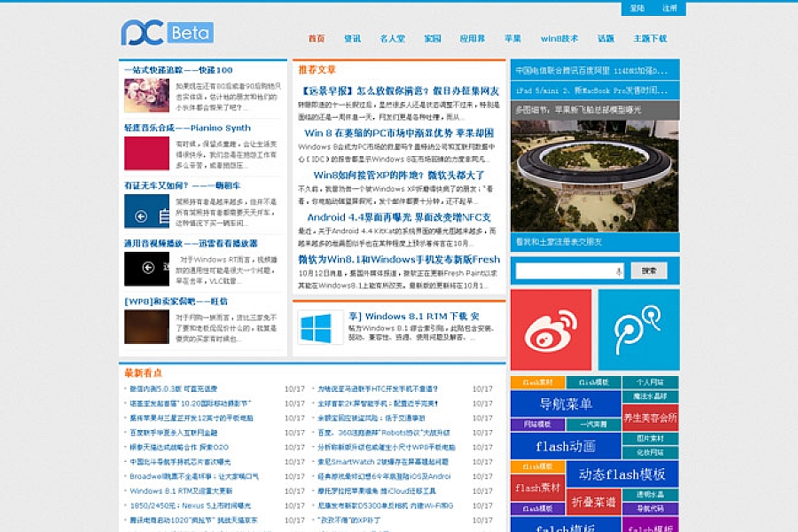The image size is (798, 532).
Task: Open the brown thumbnail for the [WP8] article
Action: point(146,327)
